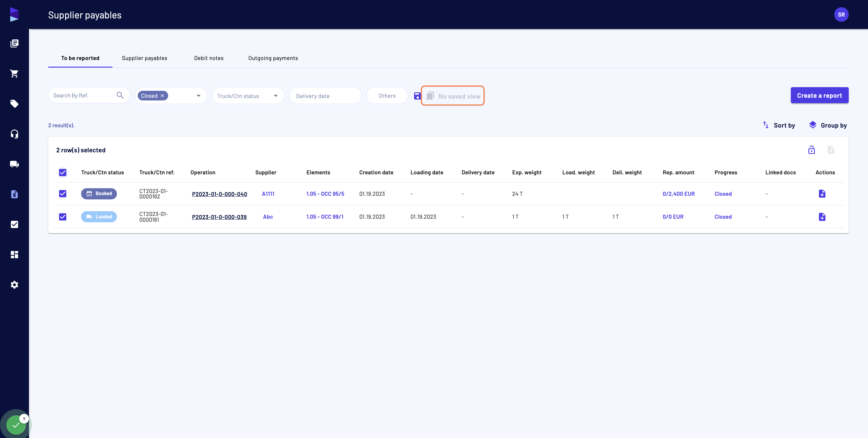
Task: Click the green checkmark badge with 9
Action: (x=16, y=424)
